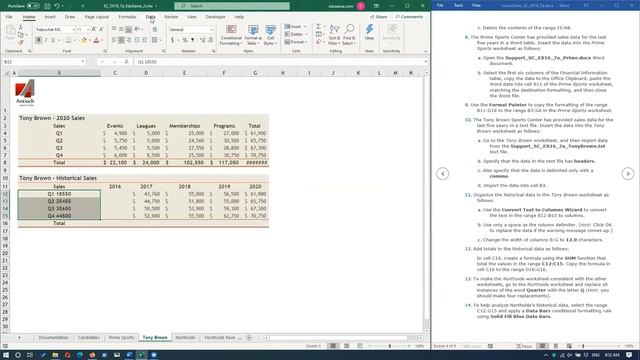Open Conditional Formatting menu

click(x=231, y=35)
